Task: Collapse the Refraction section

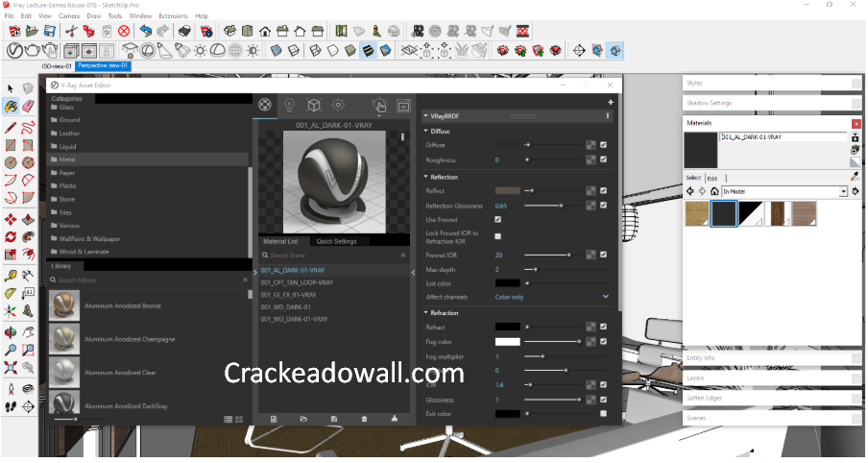Action: pyautogui.click(x=425, y=313)
